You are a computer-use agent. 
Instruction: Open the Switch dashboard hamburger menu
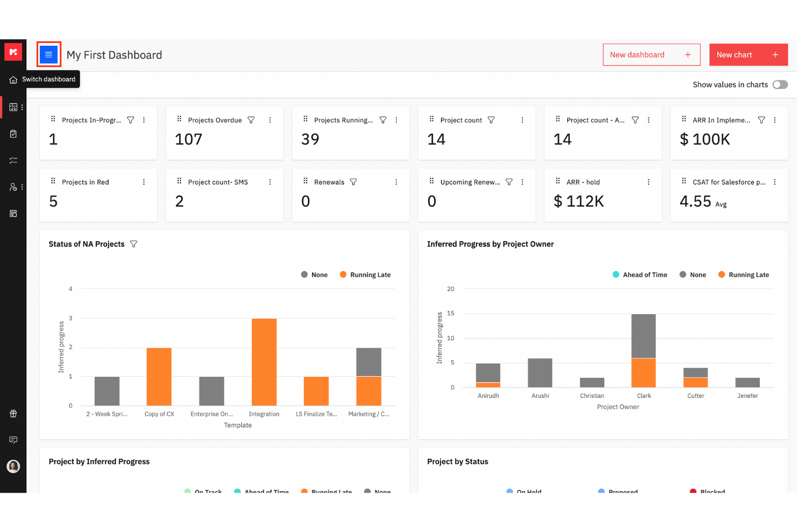click(49, 54)
